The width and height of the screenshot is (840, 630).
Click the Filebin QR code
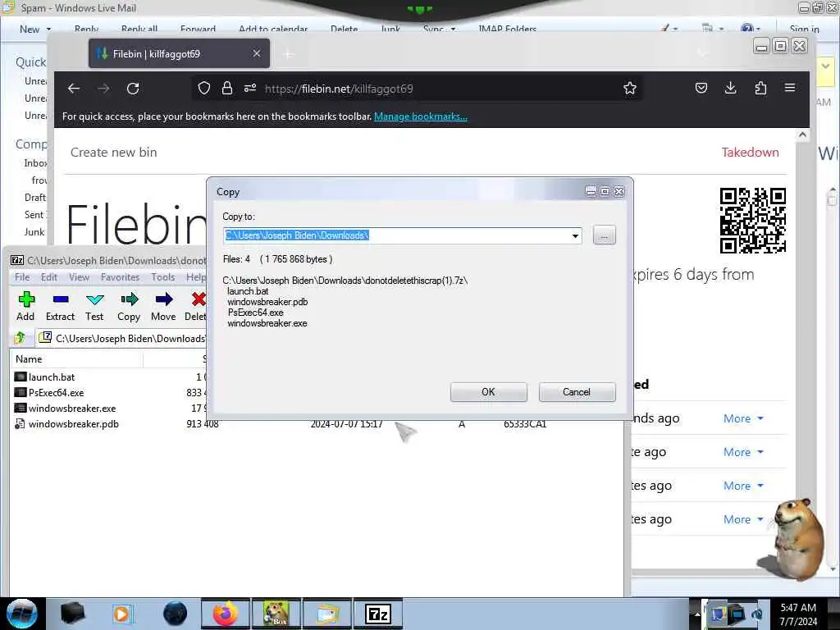tap(753, 220)
